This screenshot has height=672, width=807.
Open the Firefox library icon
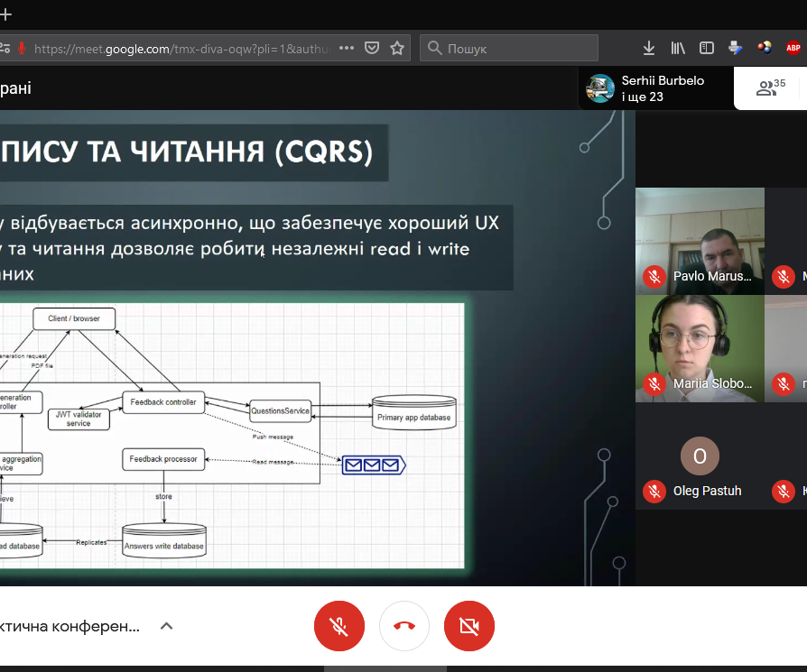point(678,48)
